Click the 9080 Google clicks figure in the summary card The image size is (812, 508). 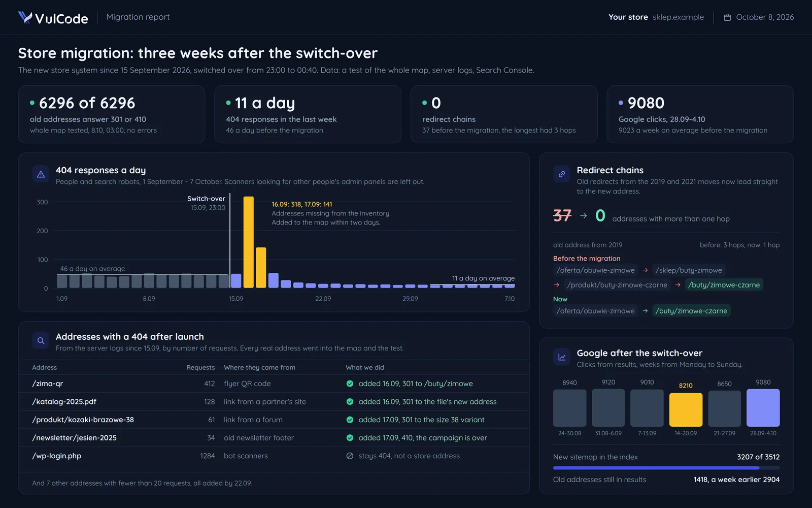click(x=646, y=103)
